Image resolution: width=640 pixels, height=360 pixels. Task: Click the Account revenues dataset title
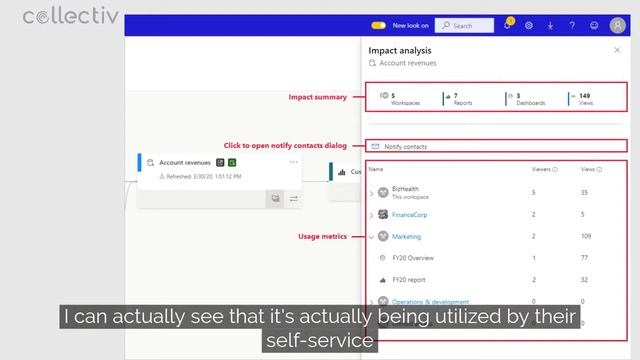[185, 162]
